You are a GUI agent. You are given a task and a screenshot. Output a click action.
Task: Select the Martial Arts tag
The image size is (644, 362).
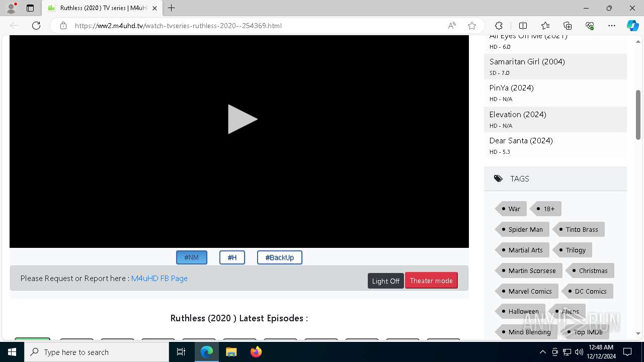[x=522, y=250]
